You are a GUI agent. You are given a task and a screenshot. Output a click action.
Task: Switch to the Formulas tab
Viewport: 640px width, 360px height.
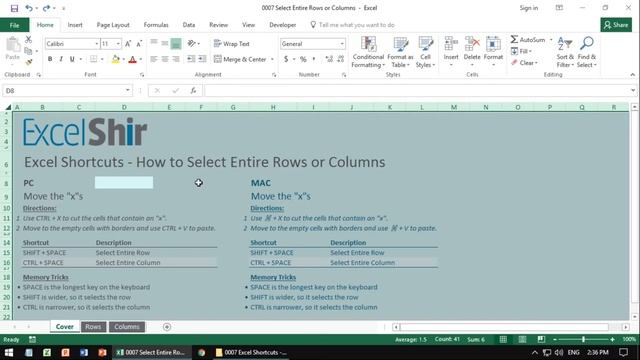coord(156,25)
